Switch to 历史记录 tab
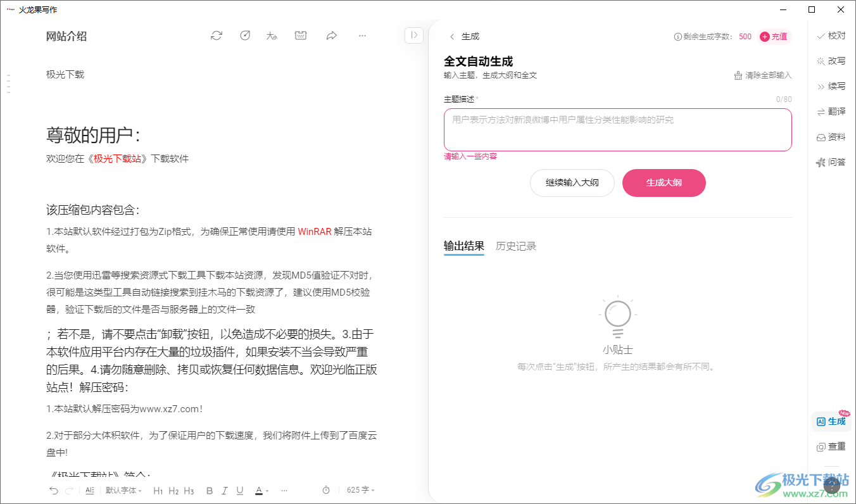Image resolution: width=856 pixels, height=504 pixels. pyautogui.click(x=516, y=246)
